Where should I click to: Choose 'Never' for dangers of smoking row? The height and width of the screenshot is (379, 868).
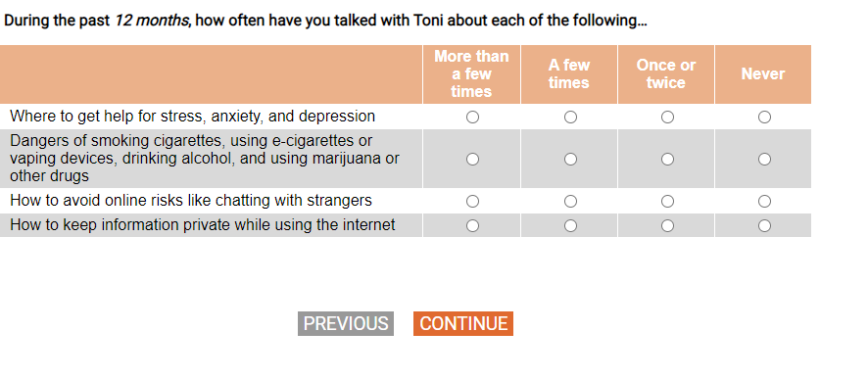pyautogui.click(x=764, y=160)
